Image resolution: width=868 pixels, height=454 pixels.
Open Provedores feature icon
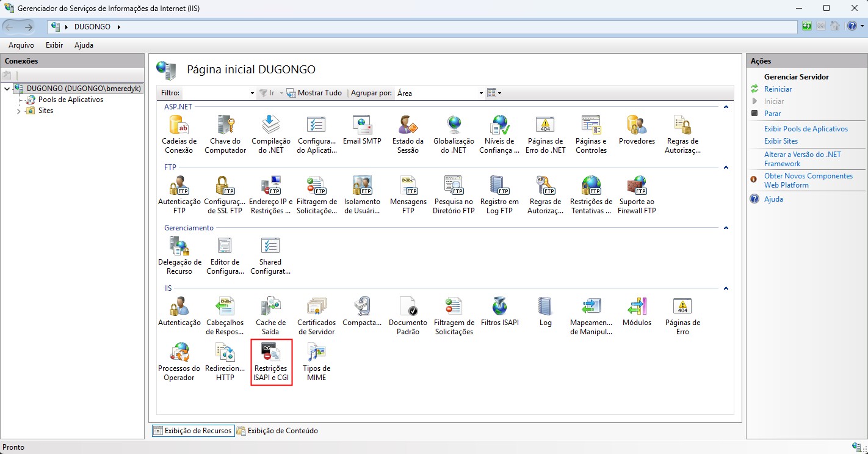pyautogui.click(x=637, y=130)
